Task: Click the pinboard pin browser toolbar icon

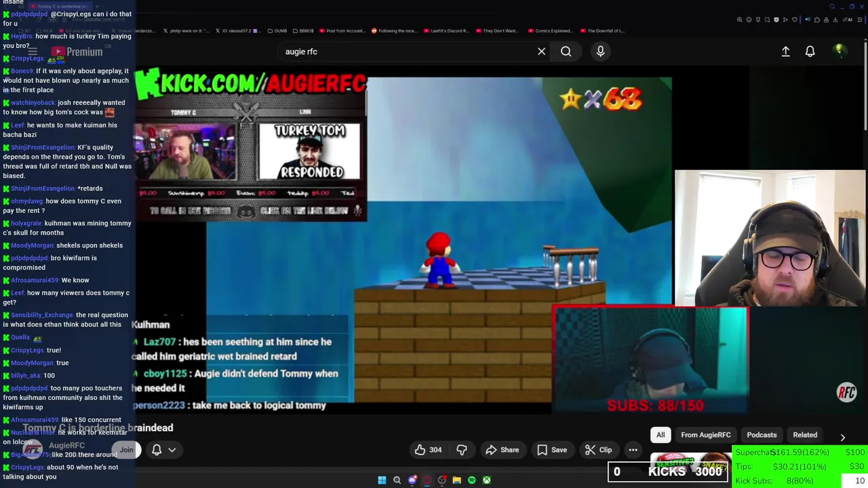Action: click(x=758, y=20)
